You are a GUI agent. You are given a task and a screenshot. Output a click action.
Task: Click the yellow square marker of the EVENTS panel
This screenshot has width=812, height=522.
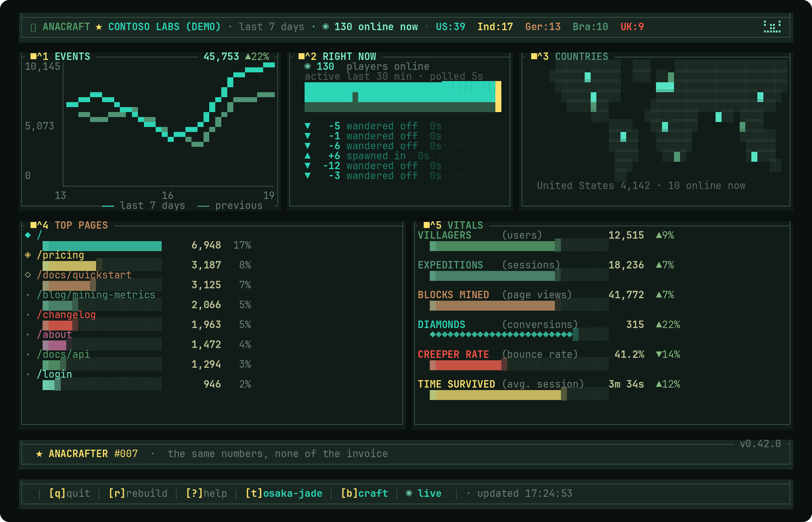[x=34, y=56]
